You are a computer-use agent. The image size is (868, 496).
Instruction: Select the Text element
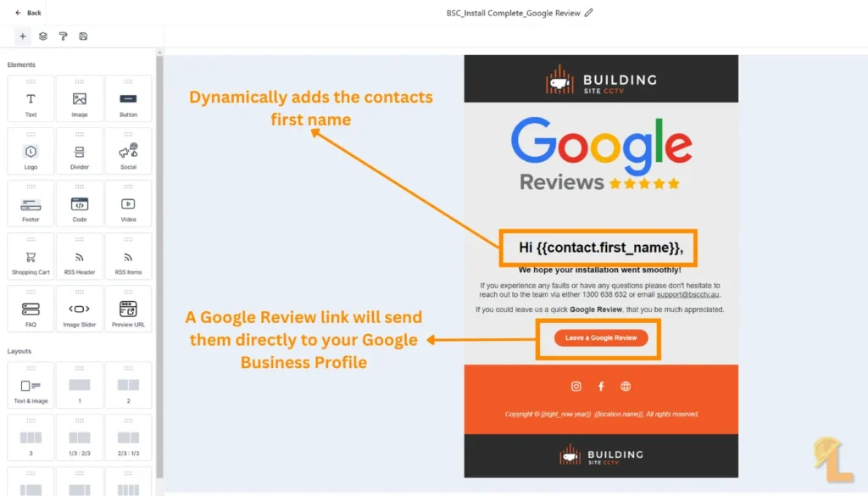(x=31, y=98)
